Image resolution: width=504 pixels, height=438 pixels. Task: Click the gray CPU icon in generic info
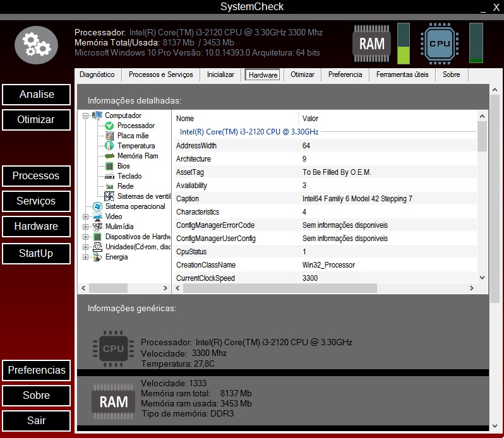113,349
